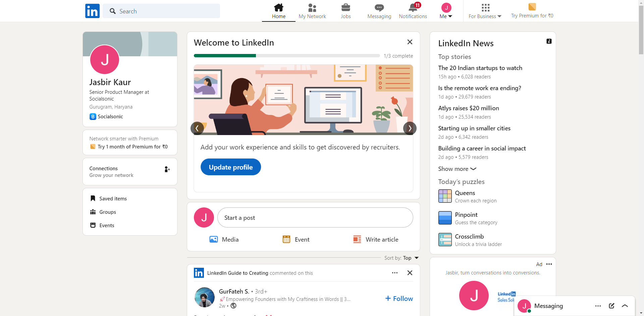Click the Messaging overlay header title

point(549,306)
